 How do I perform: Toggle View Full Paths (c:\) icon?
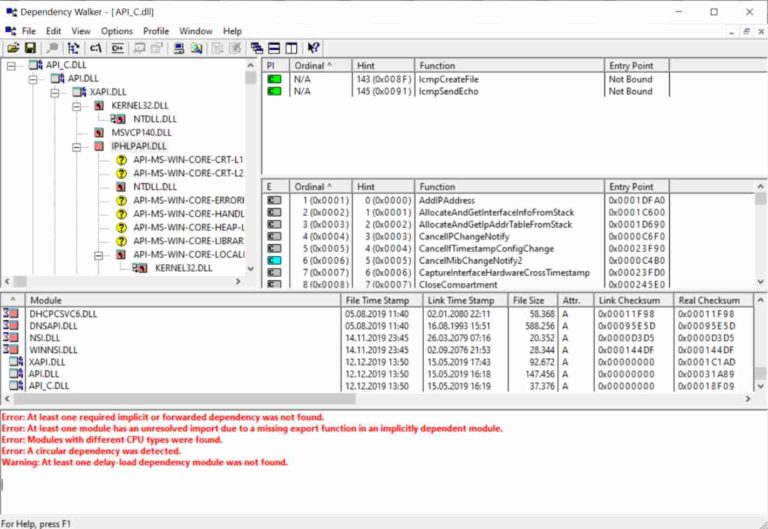(96, 48)
